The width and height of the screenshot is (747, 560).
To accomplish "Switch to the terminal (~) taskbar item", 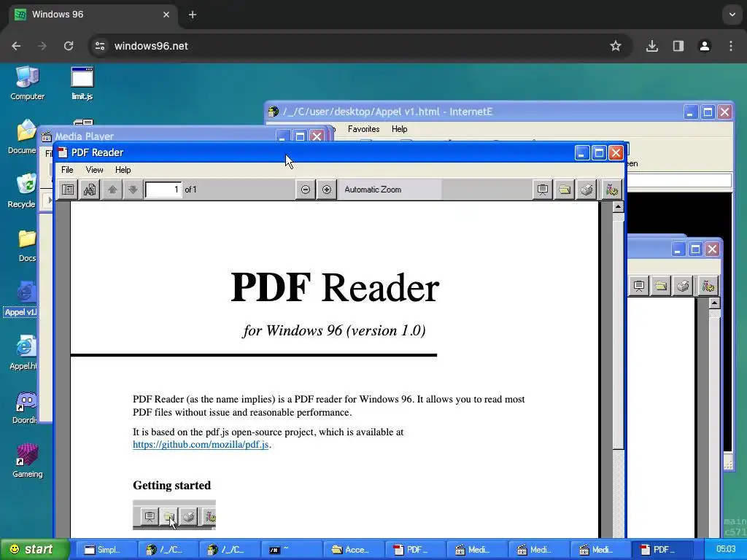I will (x=290, y=550).
